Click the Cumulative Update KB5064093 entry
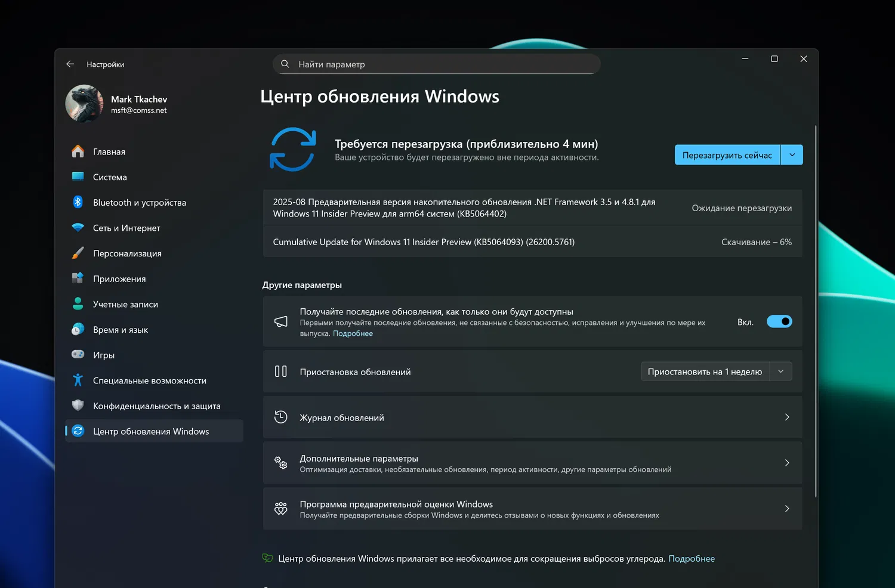Screen dimensions: 895x588 tap(532, 242)
